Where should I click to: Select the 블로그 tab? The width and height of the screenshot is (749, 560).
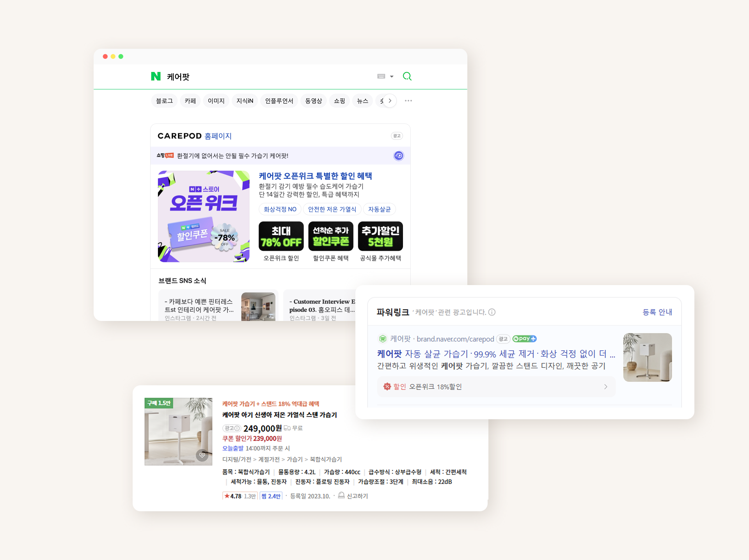pos(164,101)
